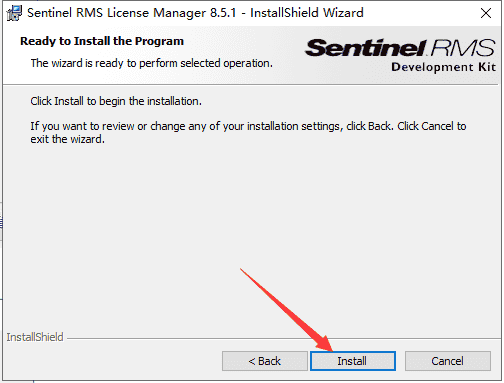Click the Sentinel word in the banner logo

[x=366, y=48]
